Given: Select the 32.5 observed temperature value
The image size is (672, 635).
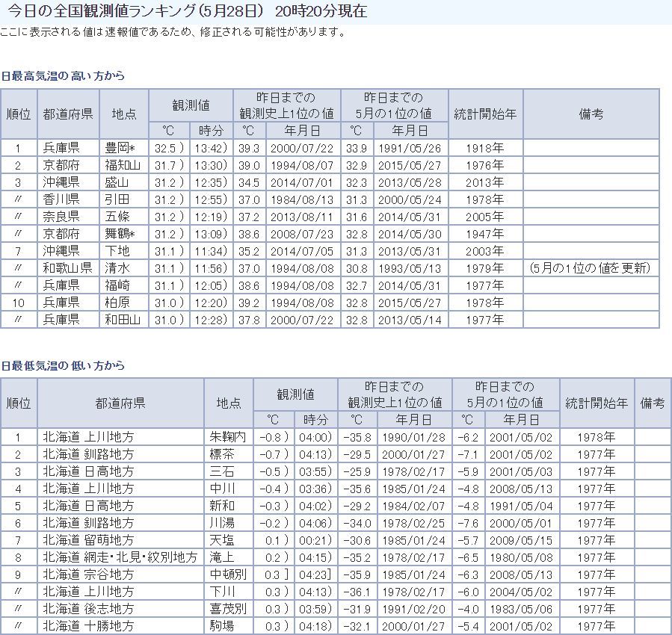Looking at the screenshot, I should (x=168, y=148).
